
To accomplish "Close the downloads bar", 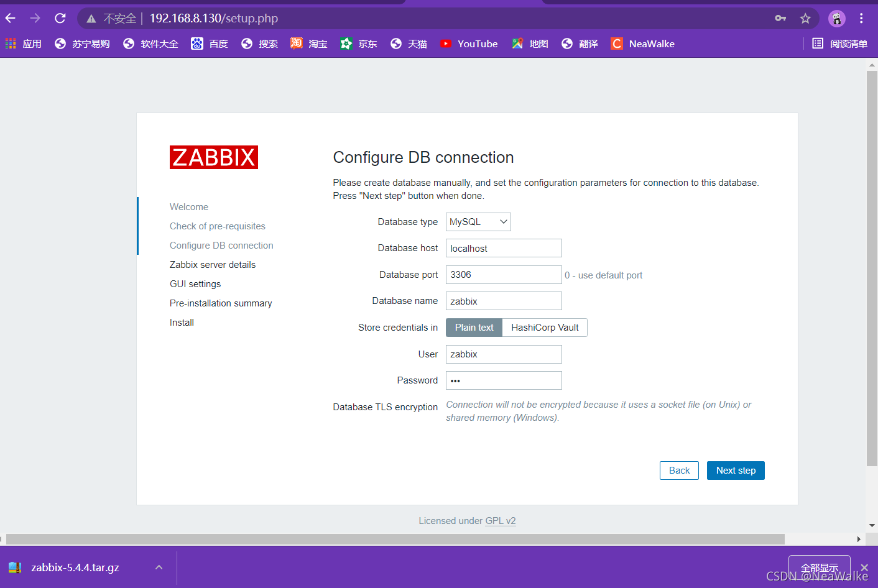I will tap(864, 567).
